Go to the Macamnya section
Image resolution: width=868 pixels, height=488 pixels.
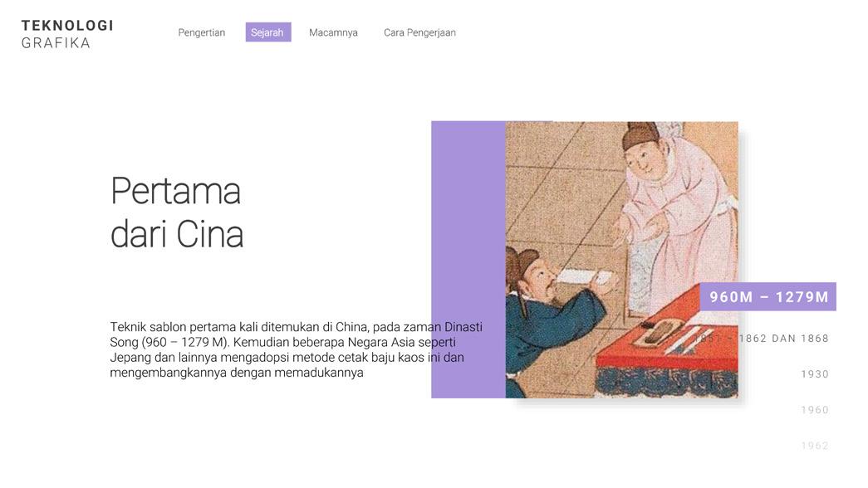(x=333, y=32)
